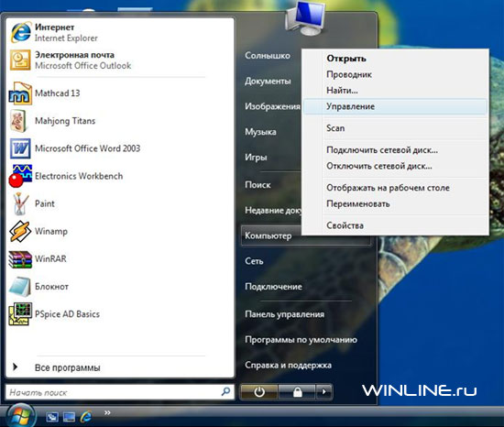Open Поиск link
This screenshot has width=504, height=427.
pyautogui.click(x=257, y=185)
